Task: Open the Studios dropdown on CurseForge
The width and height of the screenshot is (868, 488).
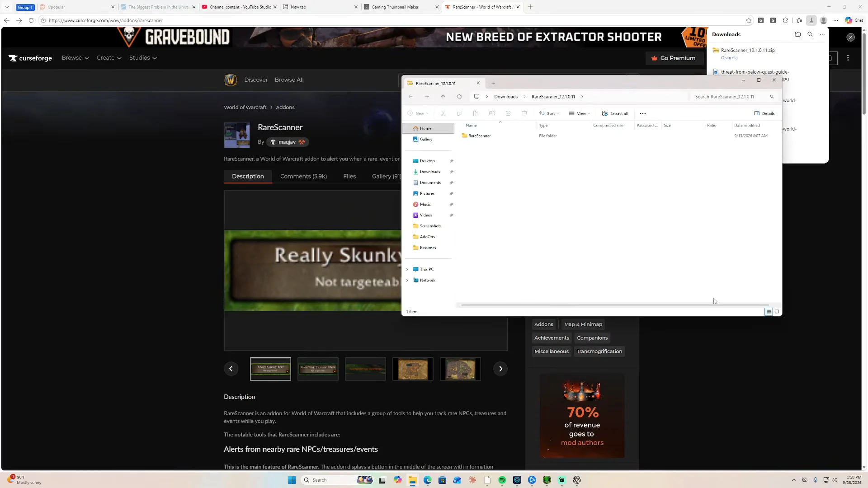Action: 143,58
